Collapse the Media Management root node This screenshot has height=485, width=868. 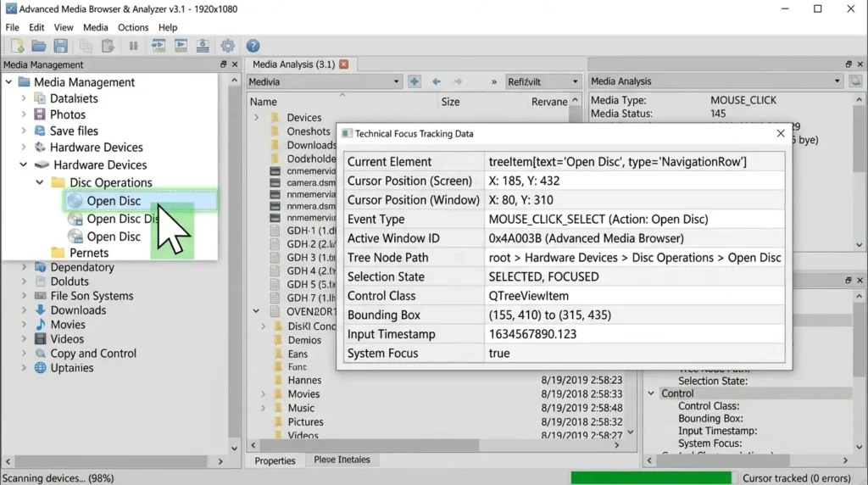click(x=8, y=82)
